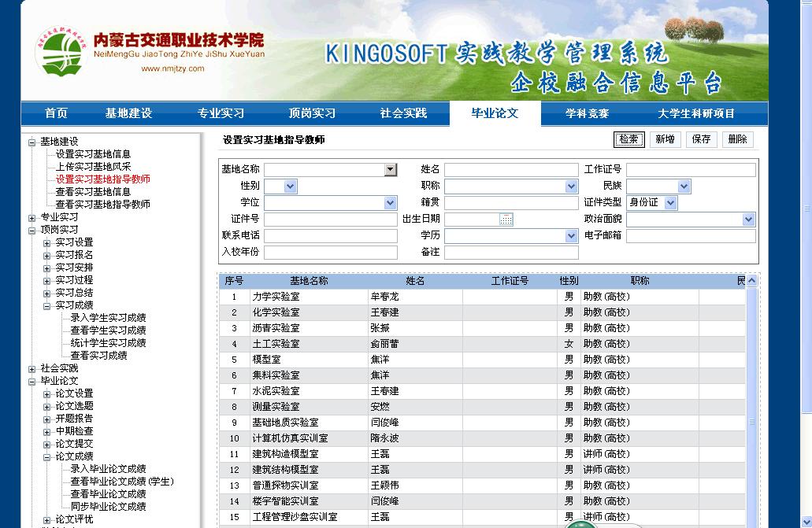Collapse the 基地建设 tree node
The image size is (812, 528).
point(32,142)
